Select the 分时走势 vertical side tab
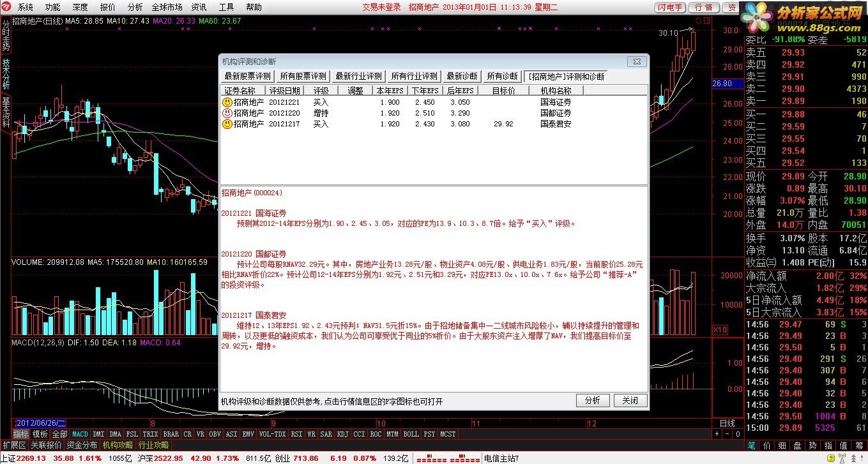Screen dimensions: 868x464 [x=6, y=36]
